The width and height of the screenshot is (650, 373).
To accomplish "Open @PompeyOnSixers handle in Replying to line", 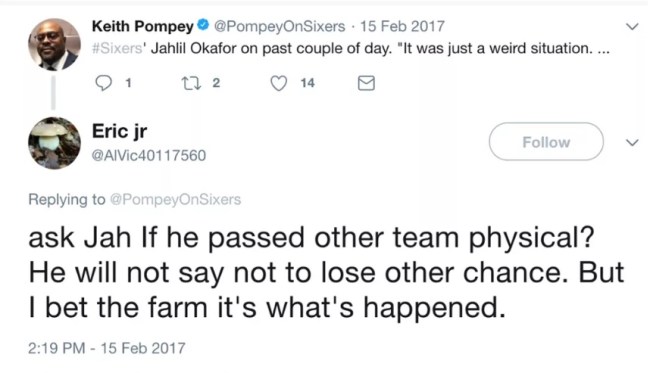I will coord(175,199).
